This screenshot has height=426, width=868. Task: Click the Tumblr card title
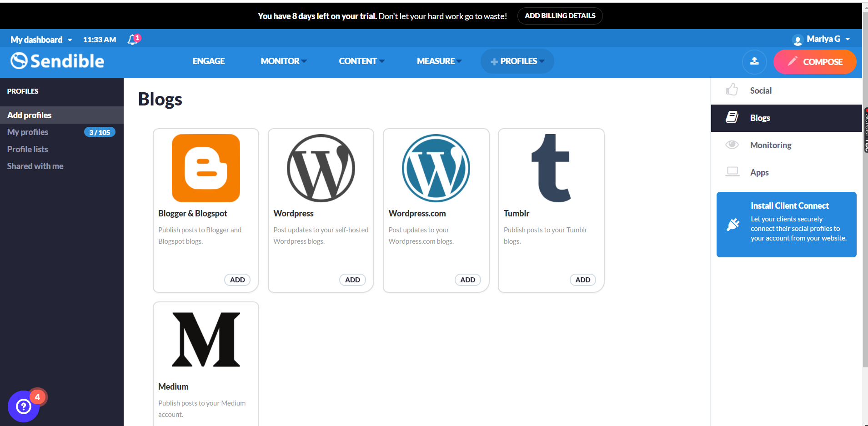tap(517, 213)
